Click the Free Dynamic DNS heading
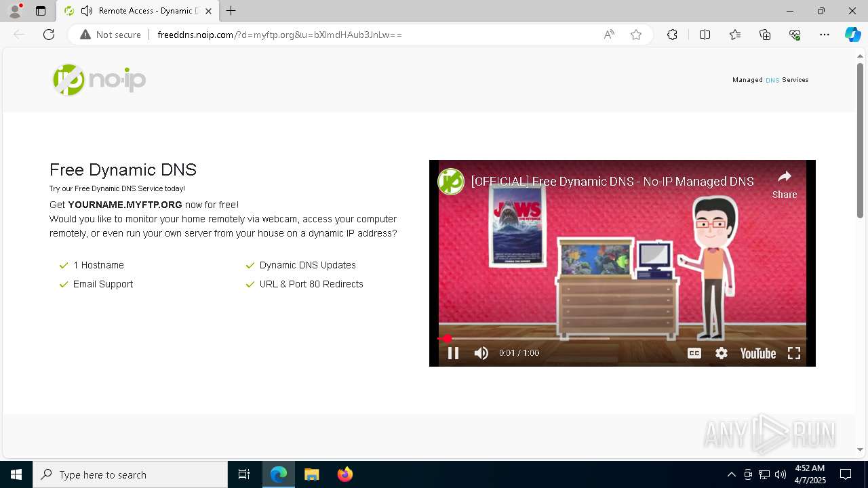 (123, 169)
